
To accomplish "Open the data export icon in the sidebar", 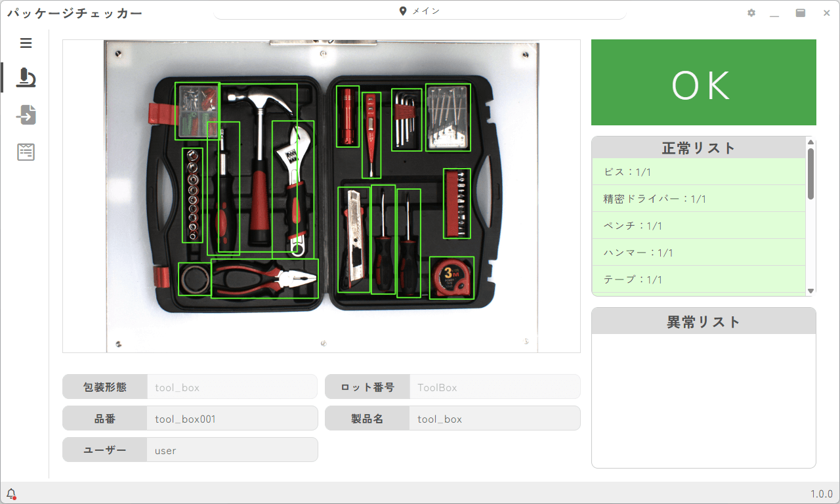I will tap(26, 114).
